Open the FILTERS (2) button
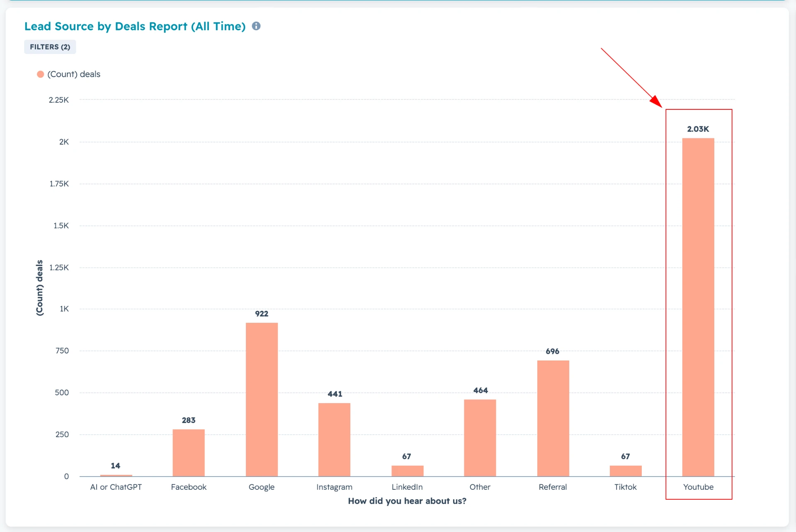 pyautogui.click(x=50, y=47)
